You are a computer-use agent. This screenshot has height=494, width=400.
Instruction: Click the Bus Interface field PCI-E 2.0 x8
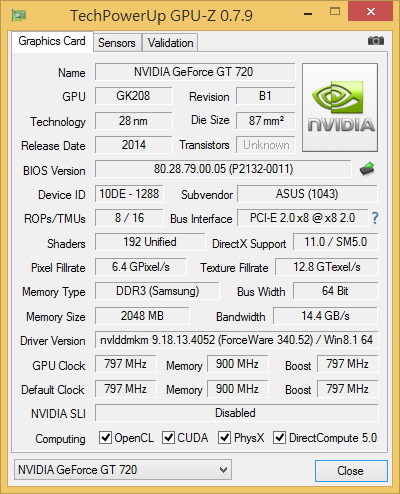pos(302,218)
